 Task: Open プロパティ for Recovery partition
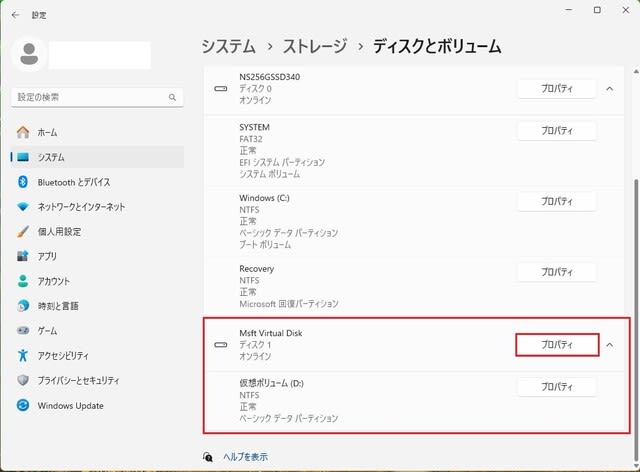tap(557, 272)
